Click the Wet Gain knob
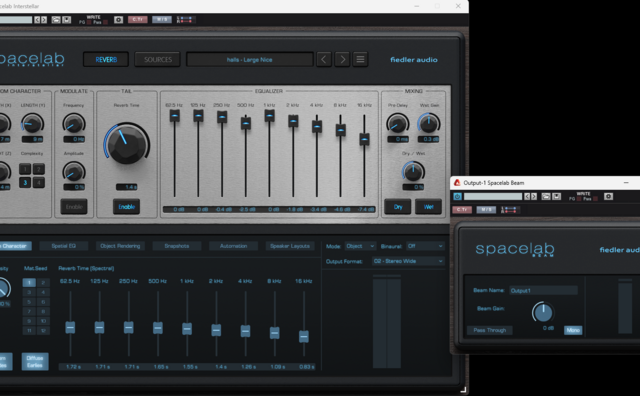The height and width of the screenshot is (396, 640). [x=429, y=123]
